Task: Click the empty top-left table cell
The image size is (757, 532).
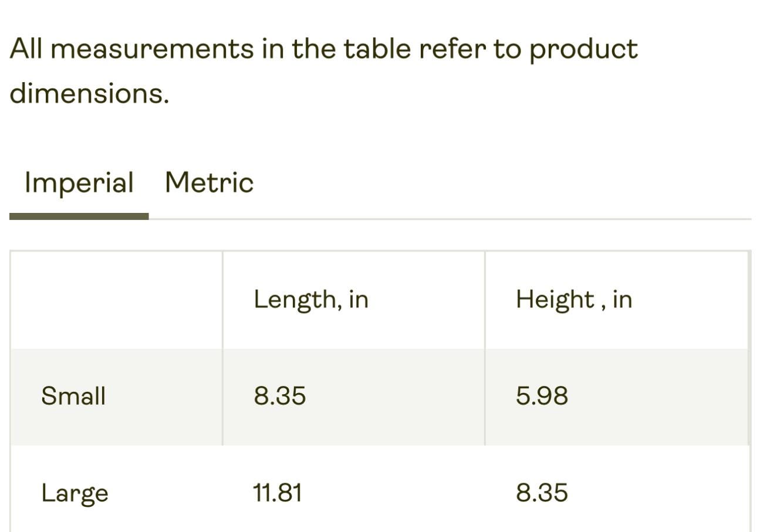Action: 116,300
